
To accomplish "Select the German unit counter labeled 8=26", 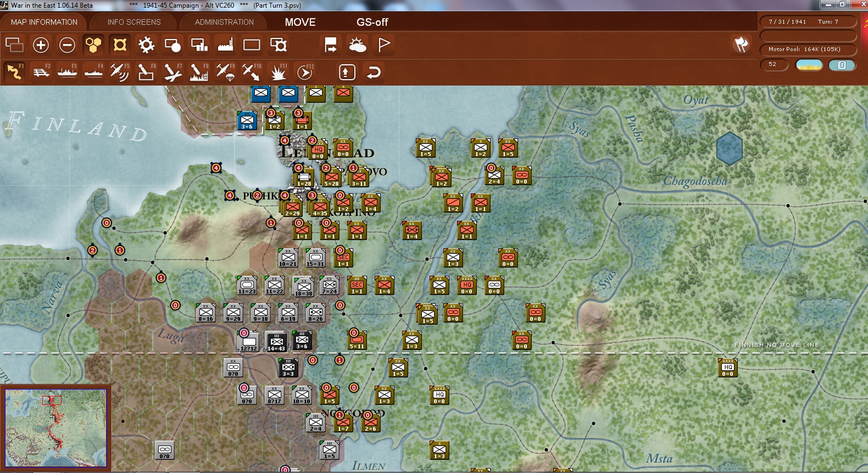I will point(315,313).
